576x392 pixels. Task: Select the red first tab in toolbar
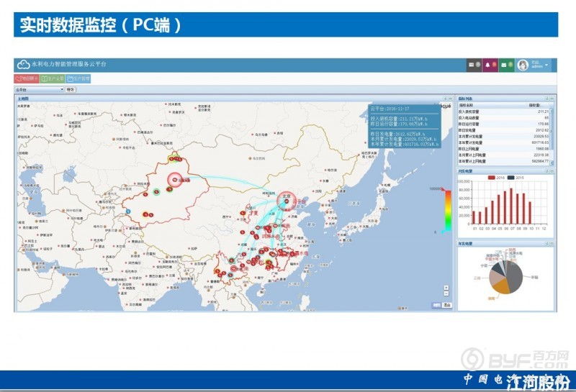point(27,78)
